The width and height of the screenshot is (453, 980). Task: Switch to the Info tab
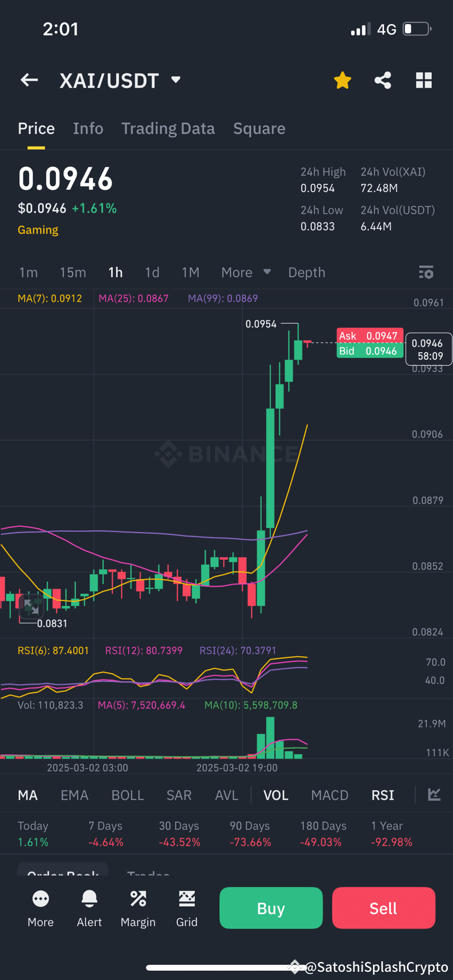[x=88, y=129]
